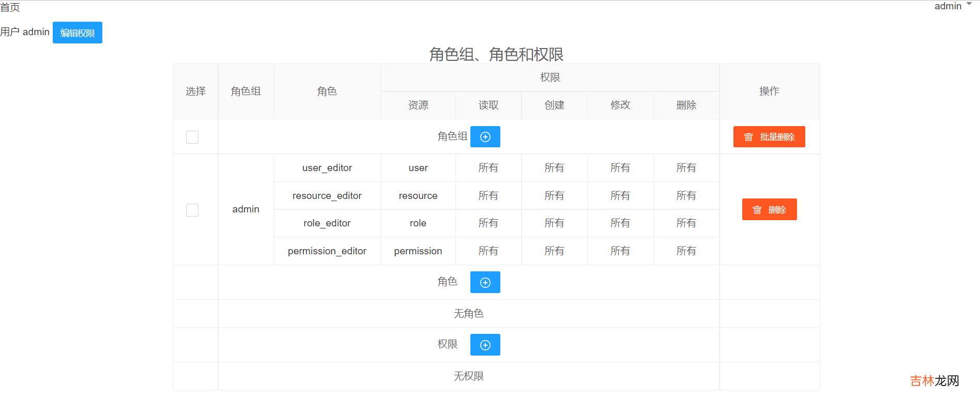Select the resource_editor role cell
This screenshot has height=399, width=980.
click(x=327, y=196)
